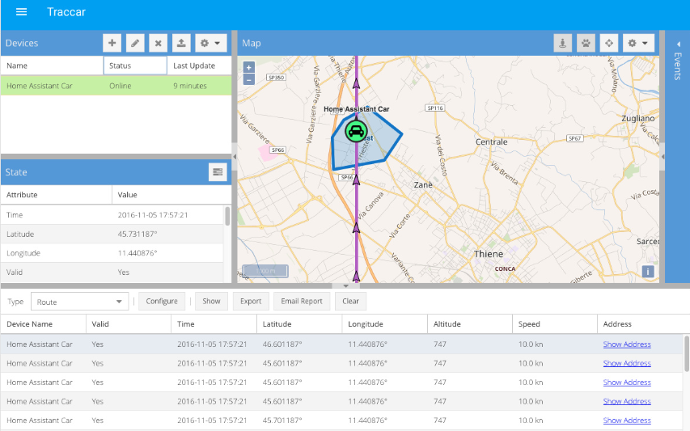Click Show Address link in first row
The width and height of the screenshot is (690, 431).
pyautogui.click(x=626, y=345)
